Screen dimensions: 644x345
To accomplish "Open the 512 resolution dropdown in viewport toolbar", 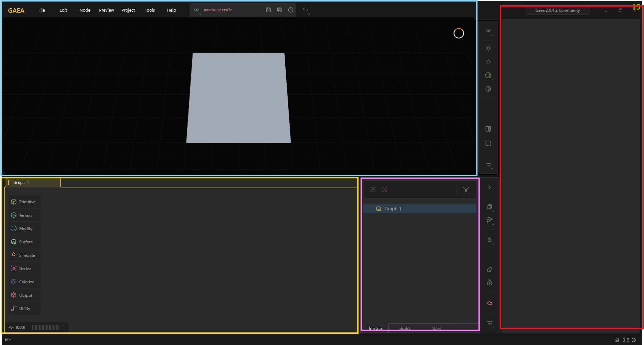I will click(x=488, y=31).
